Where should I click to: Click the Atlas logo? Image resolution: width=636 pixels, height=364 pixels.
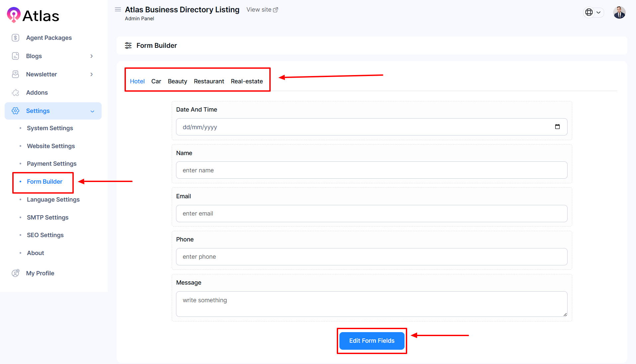pos(33,15)
